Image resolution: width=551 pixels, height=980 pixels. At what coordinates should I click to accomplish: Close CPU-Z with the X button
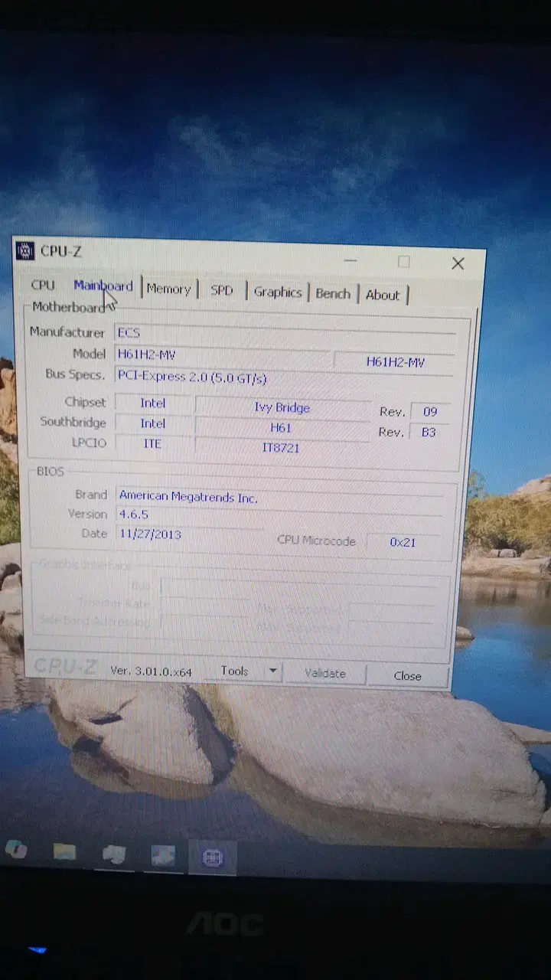[x=458, y=263]
